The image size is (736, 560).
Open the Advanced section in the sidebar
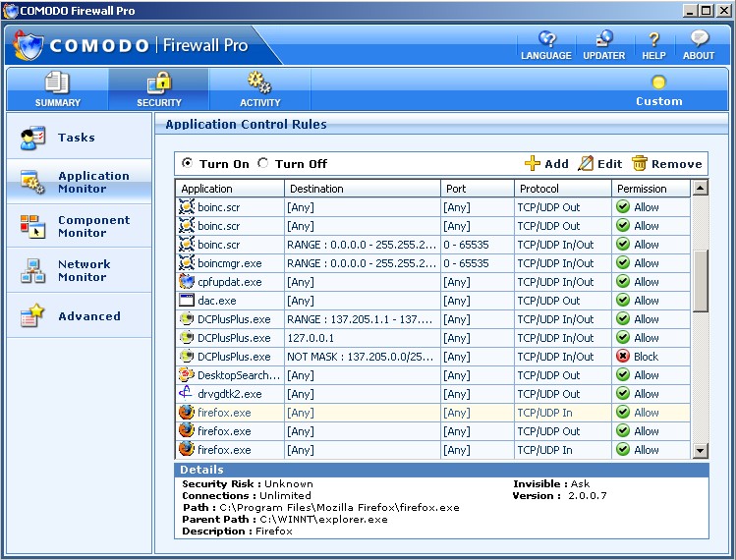[x=79, y=316]
